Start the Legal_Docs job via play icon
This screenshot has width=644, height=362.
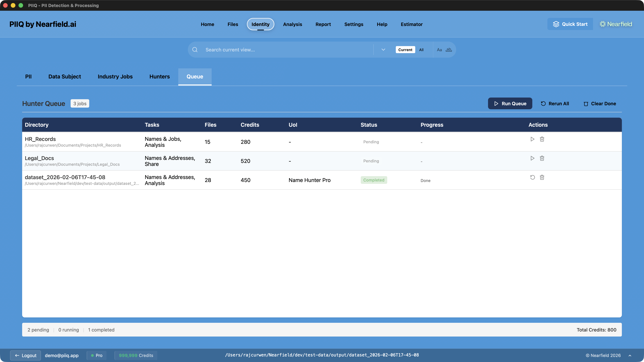[532, 158]
